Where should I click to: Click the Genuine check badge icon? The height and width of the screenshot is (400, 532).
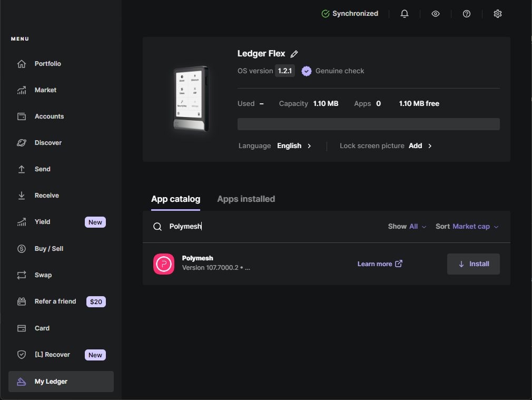pos(307,71)
